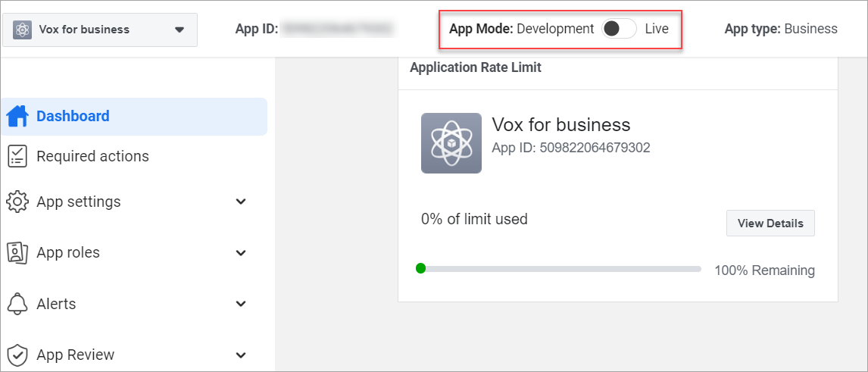Click the Vox for business app thumbnail
Screen dimensions: 868x372
(451, 143)
